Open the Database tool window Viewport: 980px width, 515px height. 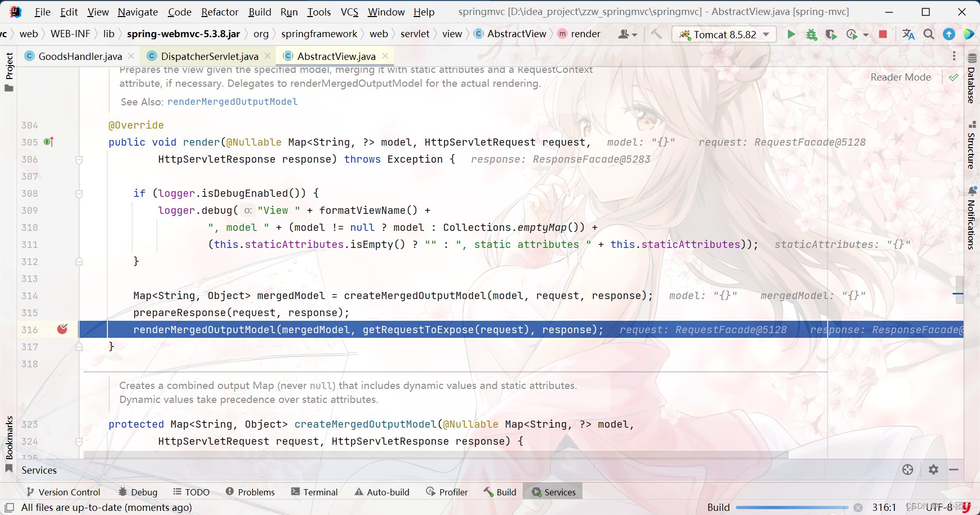coord(972,79)
